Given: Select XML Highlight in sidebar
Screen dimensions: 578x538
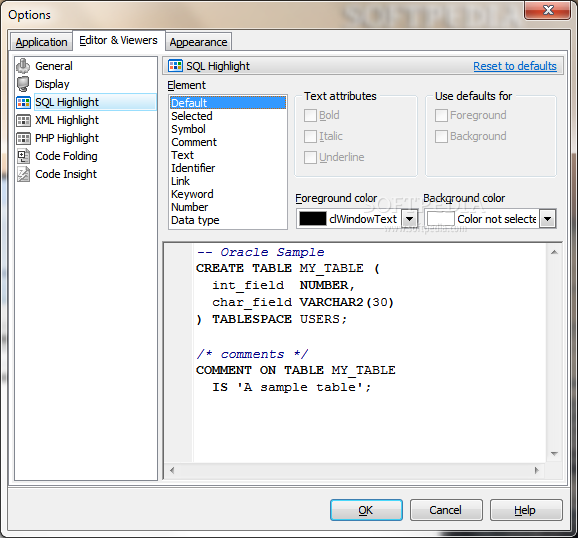Looking at the screenshot, I should (x=67, y=120).
